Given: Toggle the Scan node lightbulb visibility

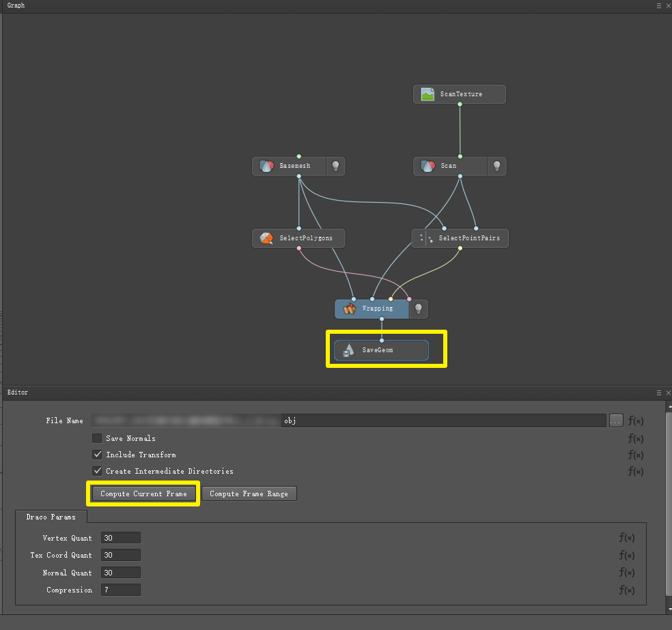Looking at the screenshot, I should [x=496, y=166].
